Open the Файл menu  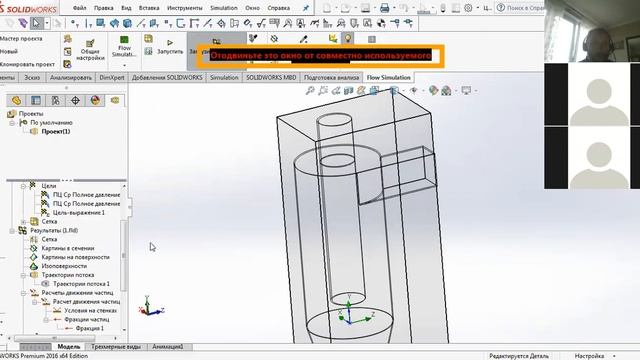(x=79, y=8)
